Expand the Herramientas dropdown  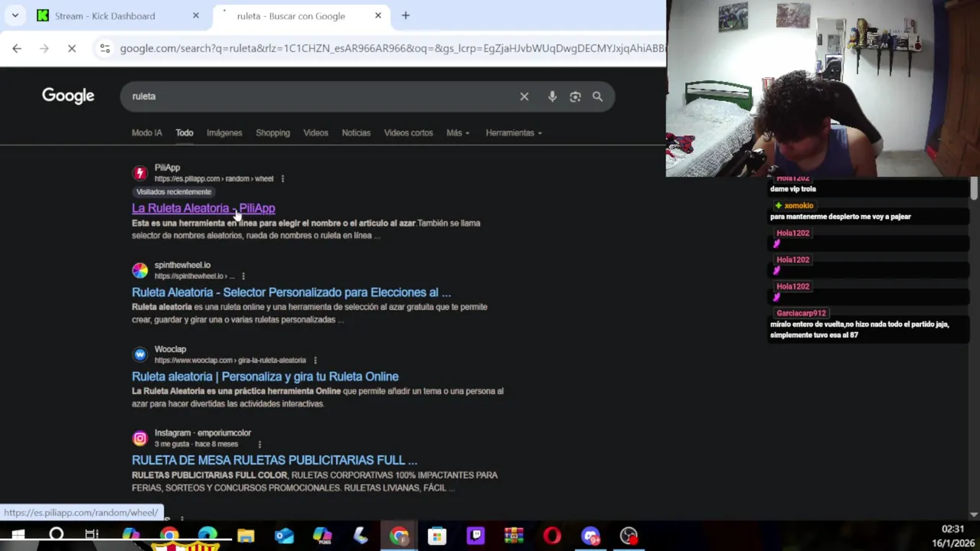[x=514, y=132]
